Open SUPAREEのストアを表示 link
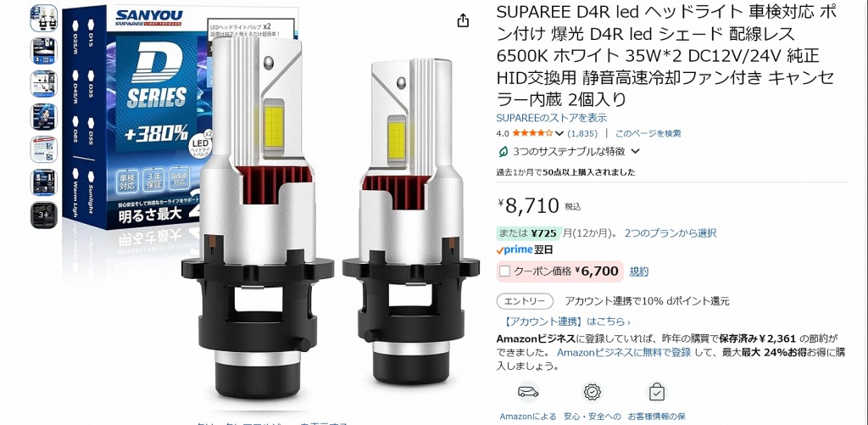 click(551, 118)
